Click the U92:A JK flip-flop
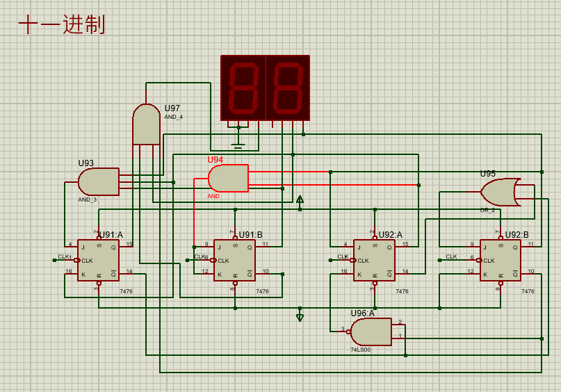Screen dimensions: 561x392 click(374, 260)
